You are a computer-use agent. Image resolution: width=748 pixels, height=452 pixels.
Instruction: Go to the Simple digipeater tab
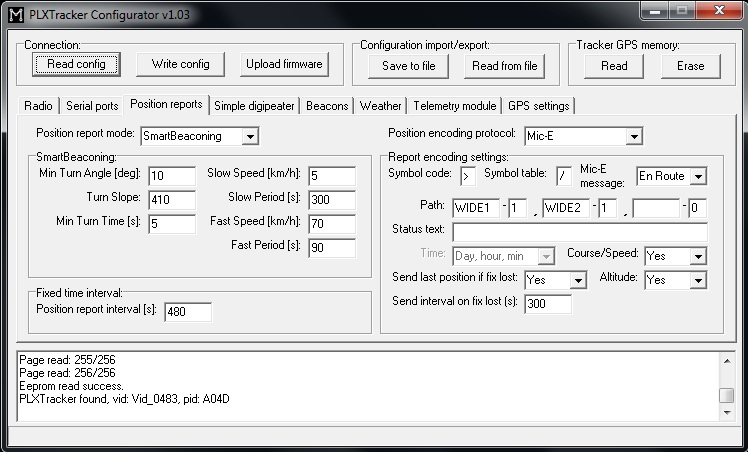pyautogui.click(x=253, y=106)
